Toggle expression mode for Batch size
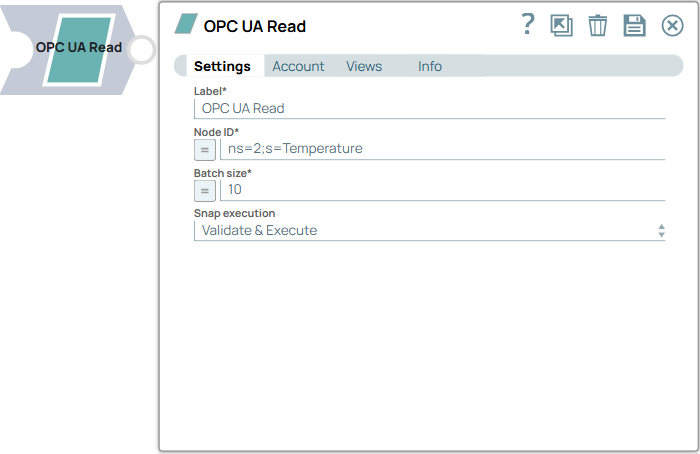This screenshot has width=700, height=454. point(204,190)
